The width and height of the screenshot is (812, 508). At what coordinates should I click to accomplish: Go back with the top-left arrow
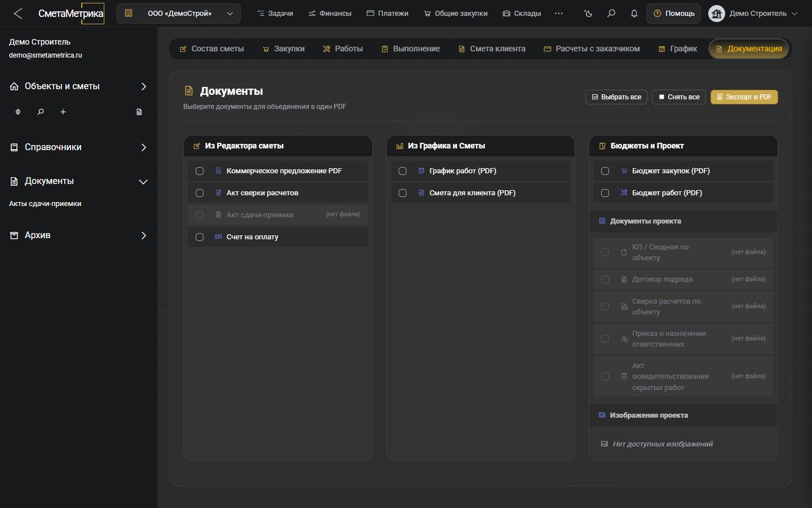click(18, 14)
